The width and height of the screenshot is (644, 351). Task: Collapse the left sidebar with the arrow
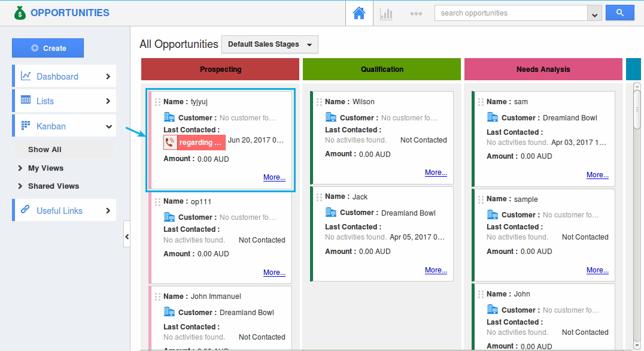(x=127, y=235)
